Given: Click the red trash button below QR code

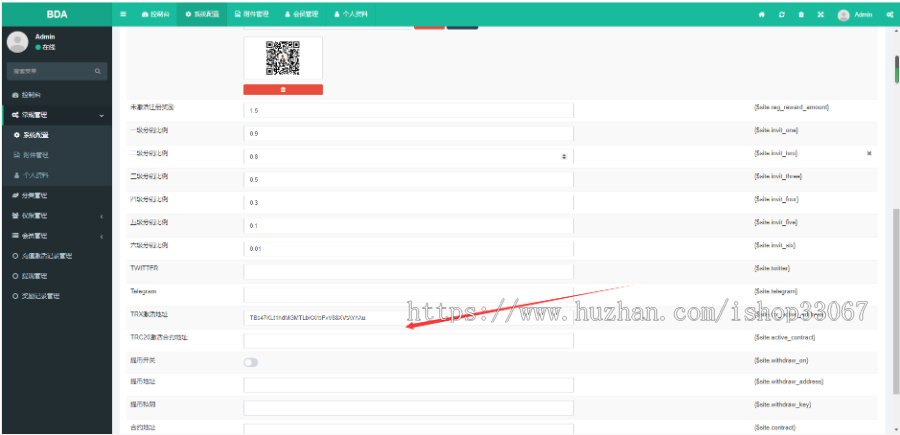Looking at the screenshot, I should pos(283,90).
